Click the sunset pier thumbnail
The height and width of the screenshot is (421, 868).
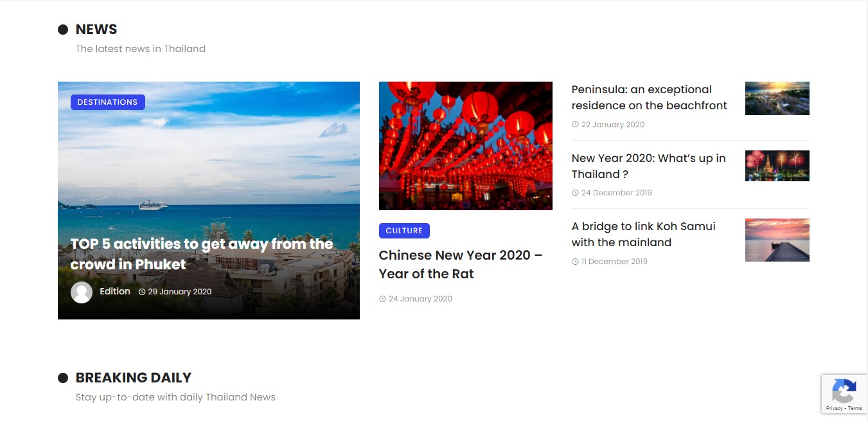tap(777, 240)
